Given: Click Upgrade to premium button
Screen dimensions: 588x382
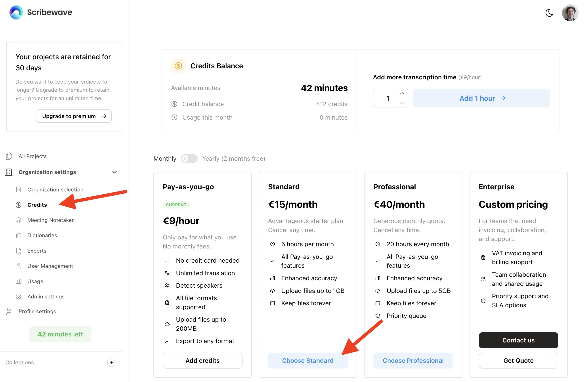Looking at the screenshot, I should tap(74, 116).
